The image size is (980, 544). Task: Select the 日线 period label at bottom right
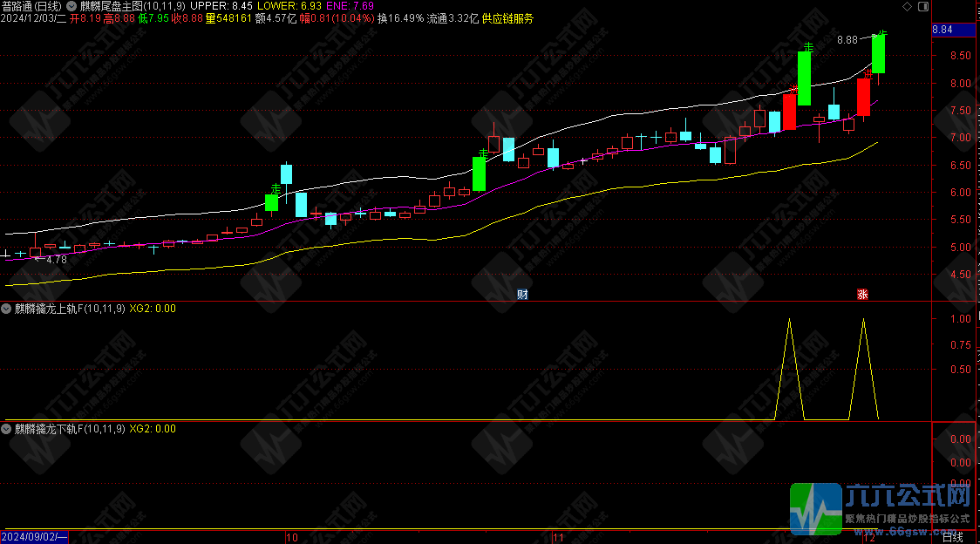pos(954,538)
